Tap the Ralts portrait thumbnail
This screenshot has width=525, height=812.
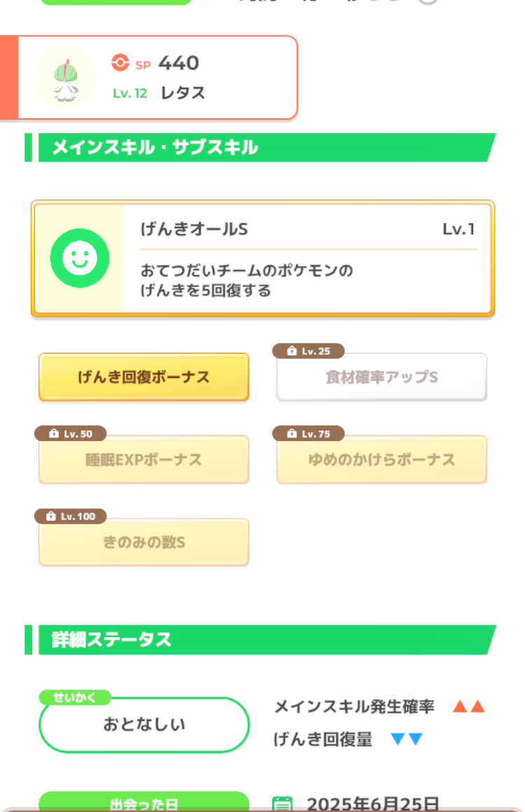click(65, 78)
